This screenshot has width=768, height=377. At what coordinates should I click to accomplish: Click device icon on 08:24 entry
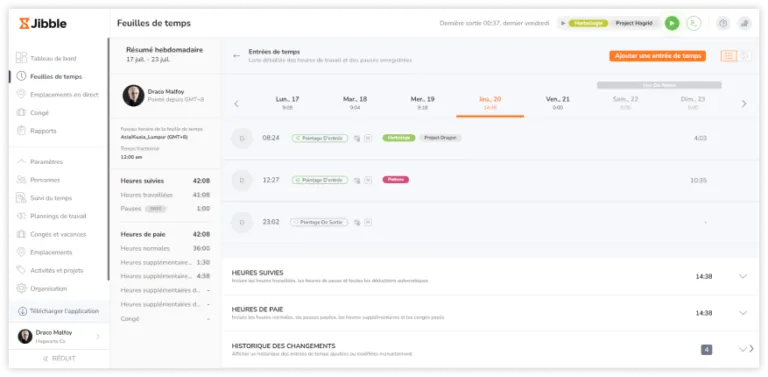[357, 139]
